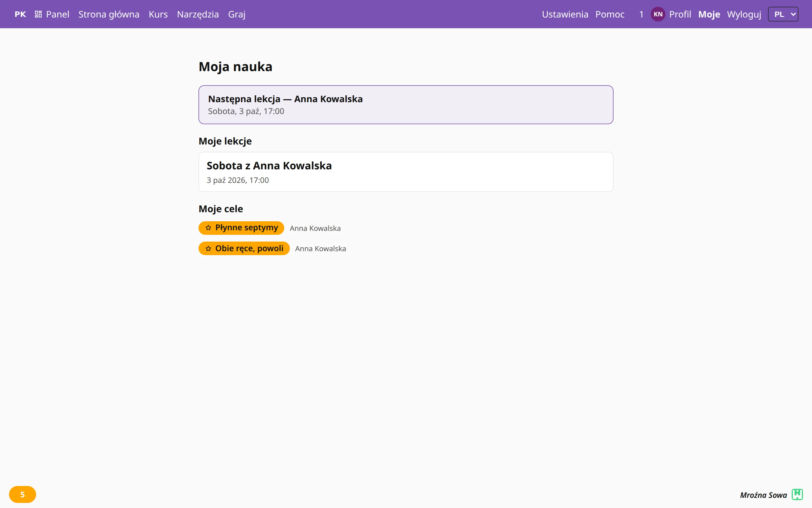Image resolution: width=812 pixels, height=508 pixels.
Task: Select Graj in the top navigation
Action: (237, 14)
